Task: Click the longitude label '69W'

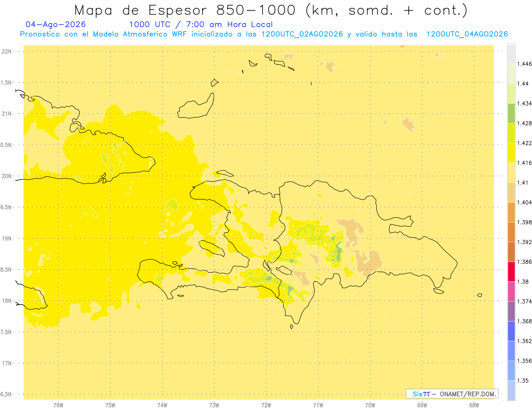Action: 422,405
